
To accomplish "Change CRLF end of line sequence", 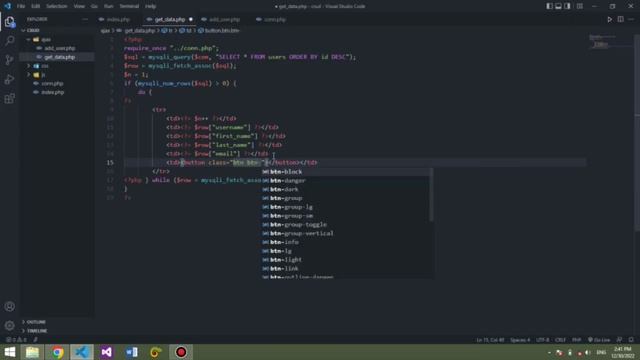I will (560, 340).
